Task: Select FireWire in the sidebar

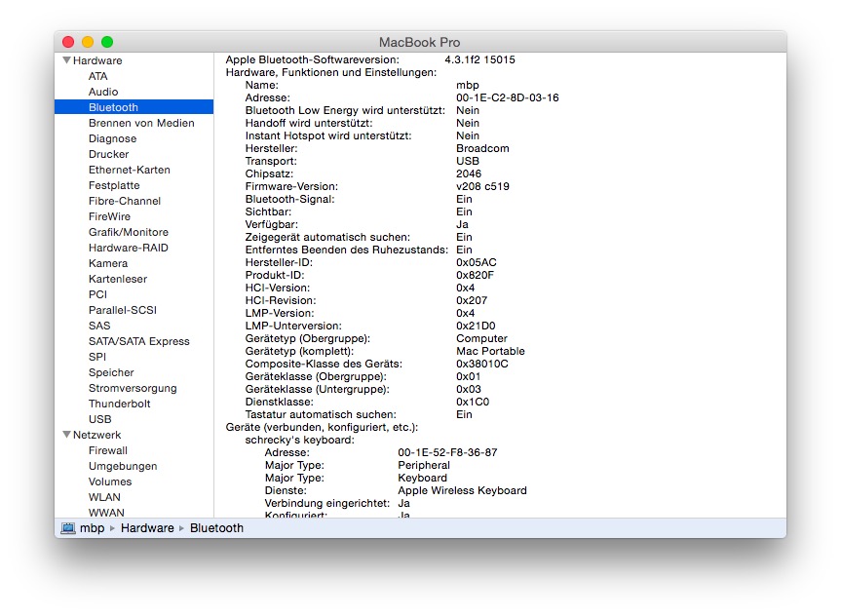Action: pos(109,216)
